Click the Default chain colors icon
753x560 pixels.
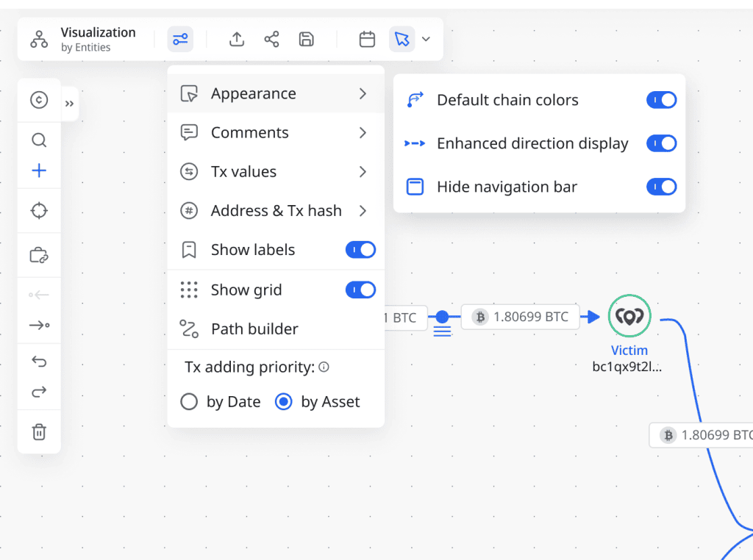(x=415, y=100)
